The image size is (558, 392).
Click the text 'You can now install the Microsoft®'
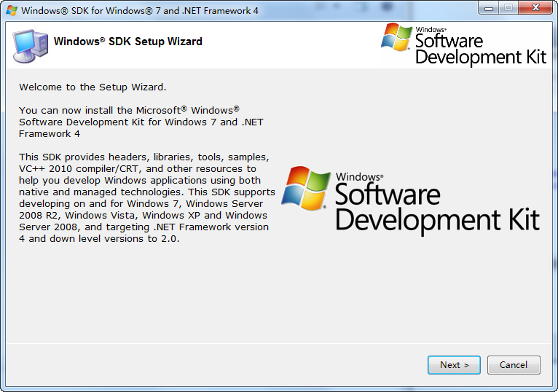tap(103, 110)
